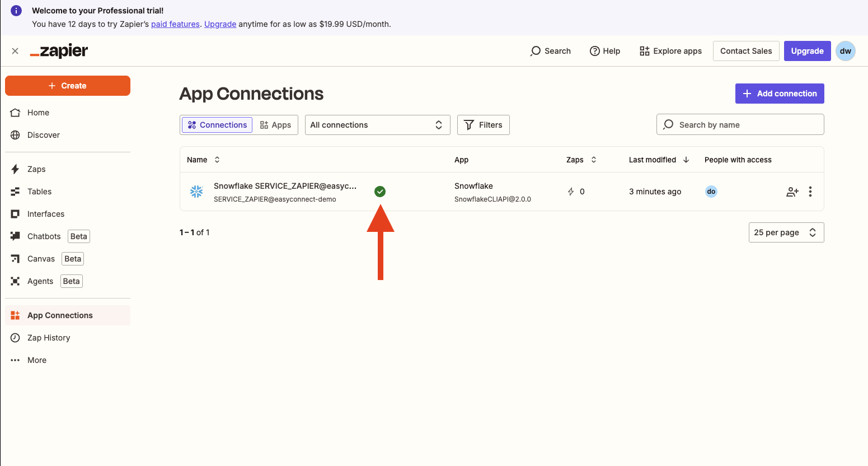Close the sidebar with the X icon
Viewport: 868px width, 466px height.
15,51
